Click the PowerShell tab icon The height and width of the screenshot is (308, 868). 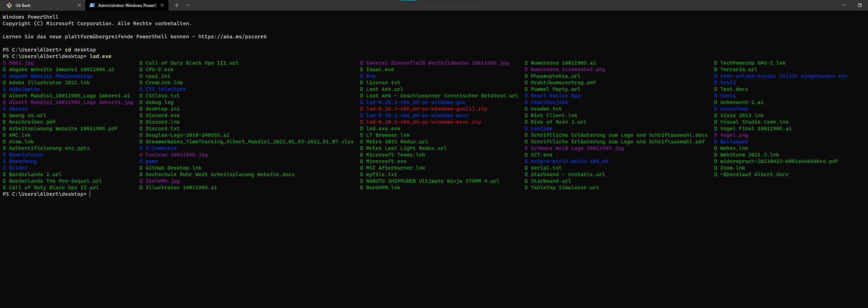coord(92,5)
